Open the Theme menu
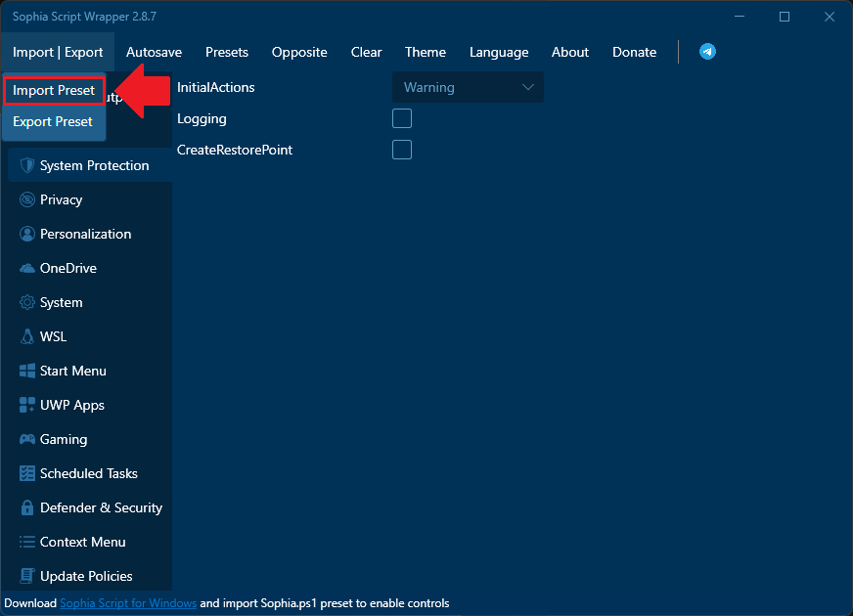This screenshot has width=853, height=616. pyautogui.click(x=425, y=52)
